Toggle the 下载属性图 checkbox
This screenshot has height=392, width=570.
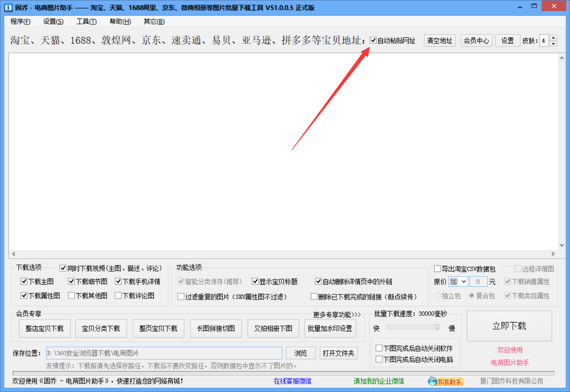(x=24, y=296)
